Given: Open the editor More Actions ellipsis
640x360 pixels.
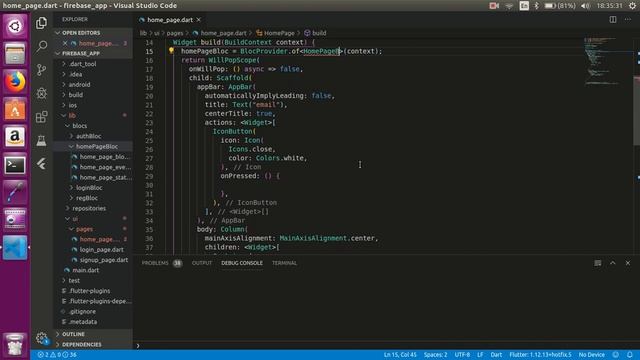Looking at the screenshot, I should [x=628, y=20].
